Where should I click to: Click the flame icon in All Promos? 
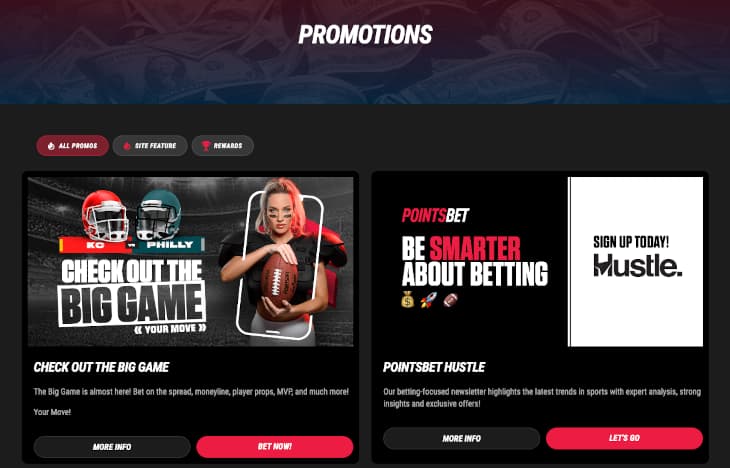51,146
